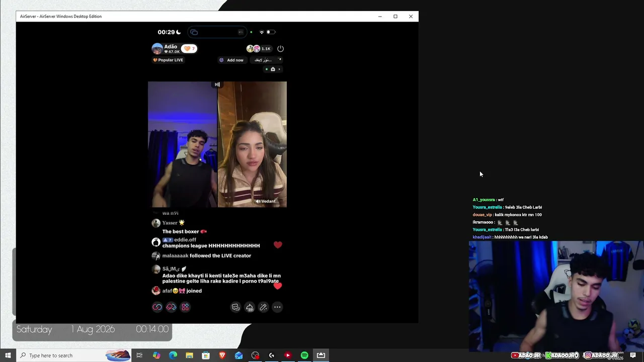
Task: Open Yasser's avatar in LIVE chat
Action: tap(156, 223)
